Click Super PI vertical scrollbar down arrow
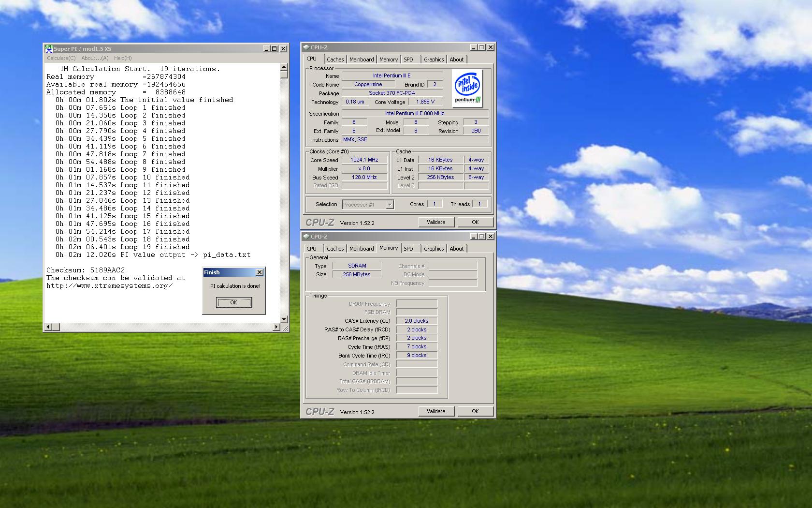Viewport: 812px width, 508px height. (284, 319)
